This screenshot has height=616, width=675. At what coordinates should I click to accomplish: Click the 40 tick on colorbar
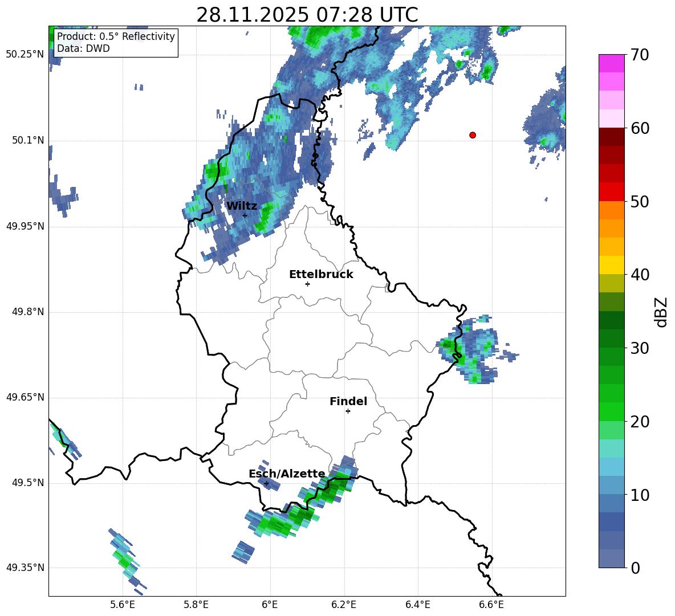639,275
